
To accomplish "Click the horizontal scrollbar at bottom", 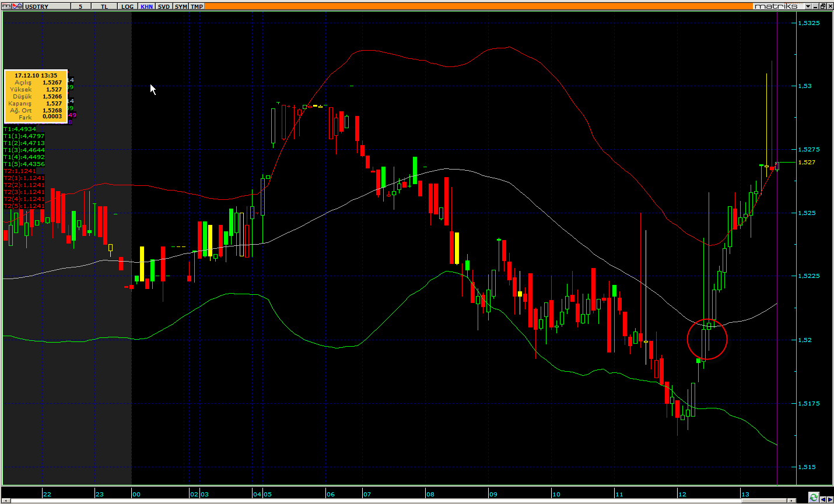I will (x=397, y=500).
